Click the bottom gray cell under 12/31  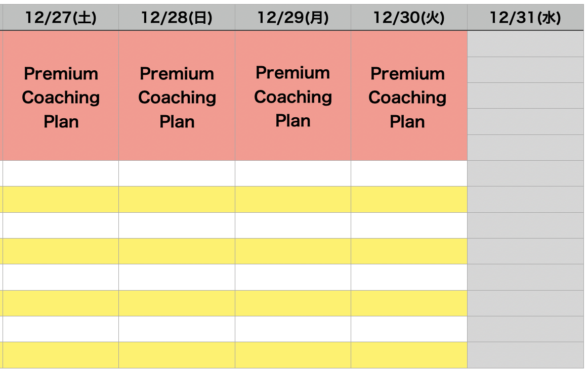(525, 355)
